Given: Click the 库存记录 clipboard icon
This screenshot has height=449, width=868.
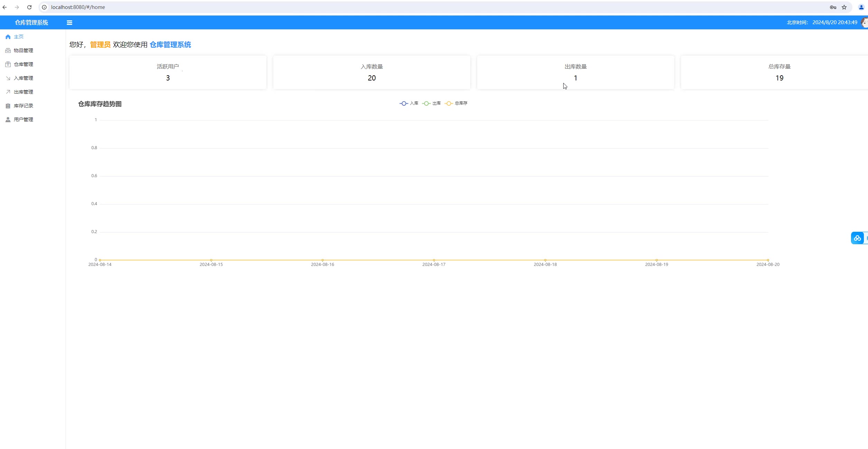Looking at the screenshot, I should [8, 106].
